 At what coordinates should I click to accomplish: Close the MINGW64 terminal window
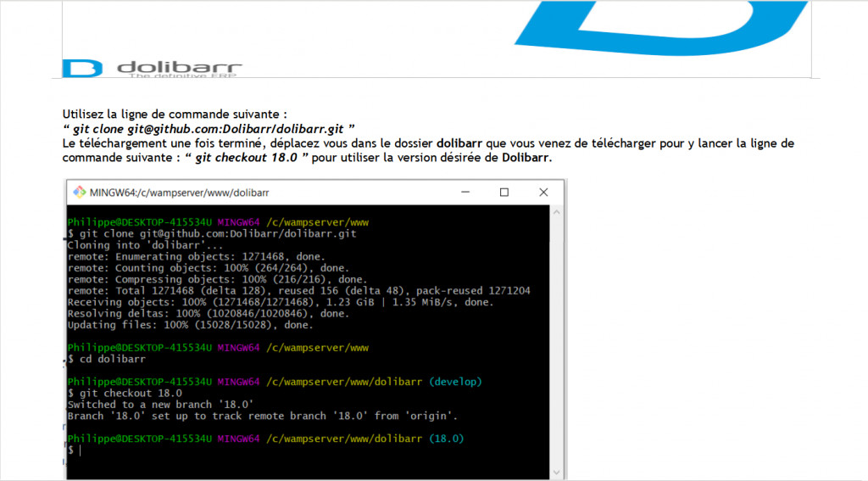(x=543, y=193)
